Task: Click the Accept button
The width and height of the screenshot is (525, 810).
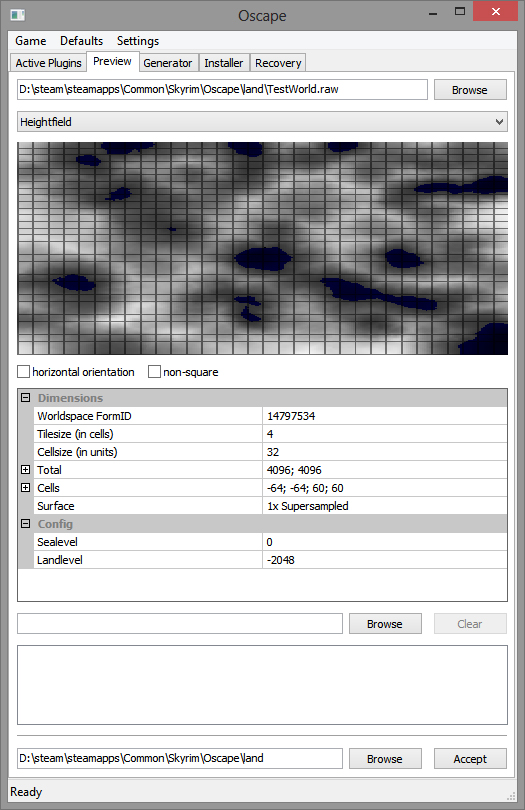Action: (x=470, y=759)
